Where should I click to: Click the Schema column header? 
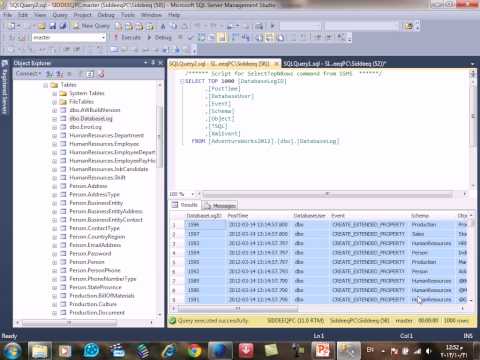tap(433, 216)
